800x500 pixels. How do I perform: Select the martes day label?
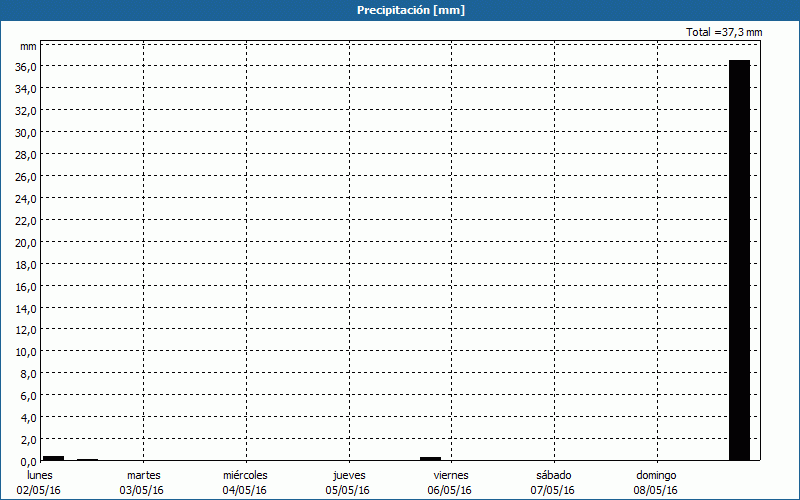tap(143, 475)
